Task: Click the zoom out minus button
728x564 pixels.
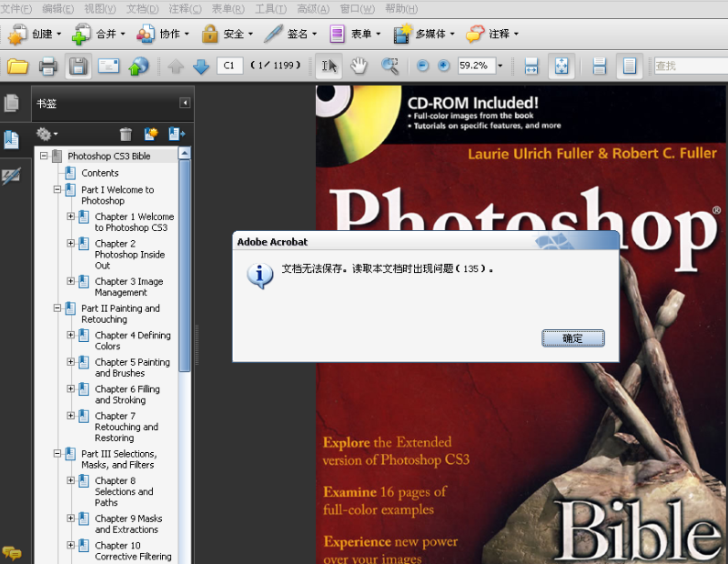Action: [x=422, y=65]
